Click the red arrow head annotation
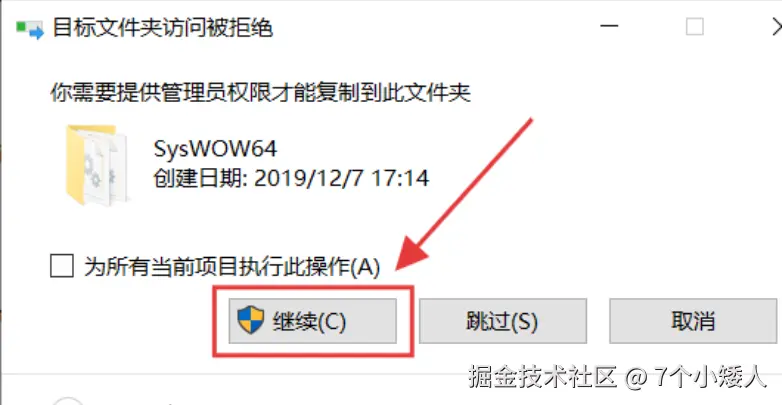This screenshot has height=405, width=782. (413, 253)
